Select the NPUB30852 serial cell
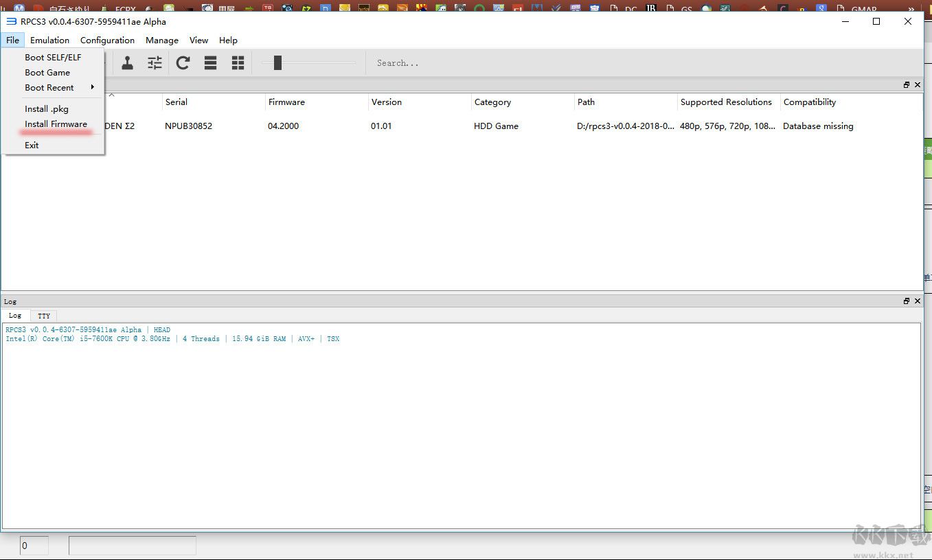 point(188,126)
